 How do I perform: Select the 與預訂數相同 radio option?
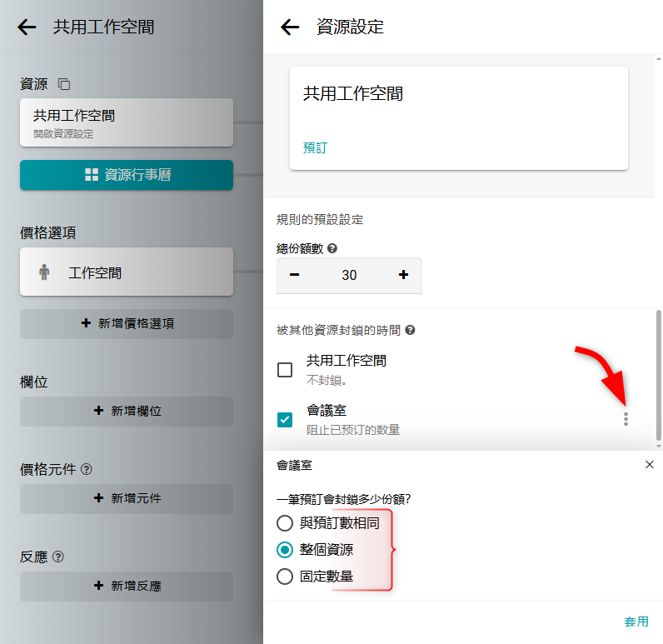point(285,524)
